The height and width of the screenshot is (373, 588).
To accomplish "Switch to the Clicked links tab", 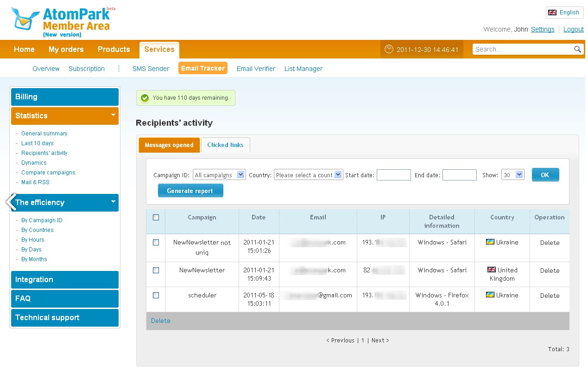I will click(225, 145).
